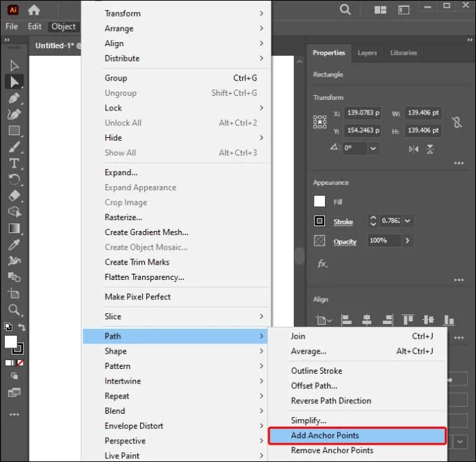
Task: Open the Edit menu
Action: (x=34, y=26)
